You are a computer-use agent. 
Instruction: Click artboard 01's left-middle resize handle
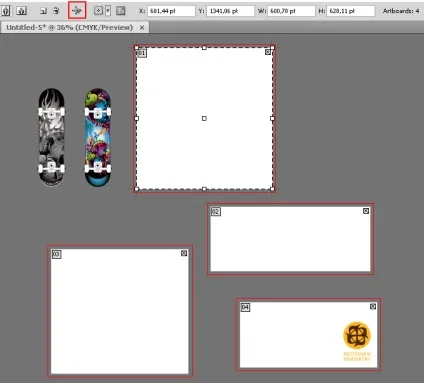(x=136, y=118)
